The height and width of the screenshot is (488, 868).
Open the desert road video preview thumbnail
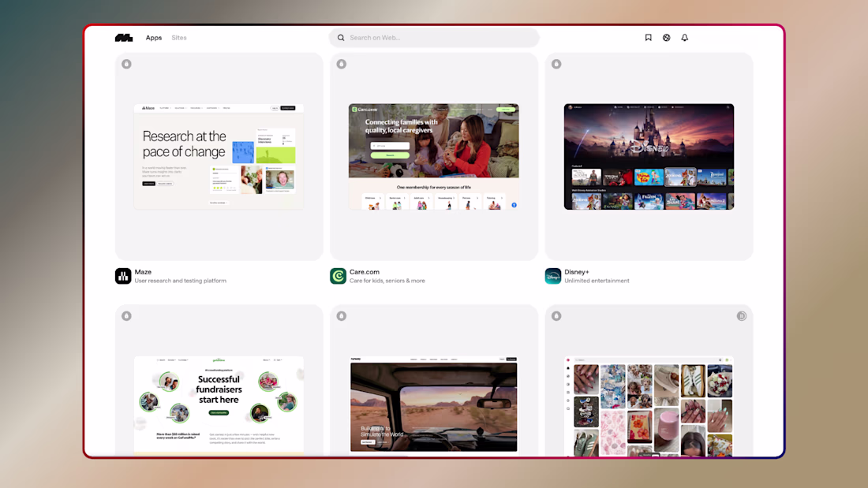coord(434,405)
